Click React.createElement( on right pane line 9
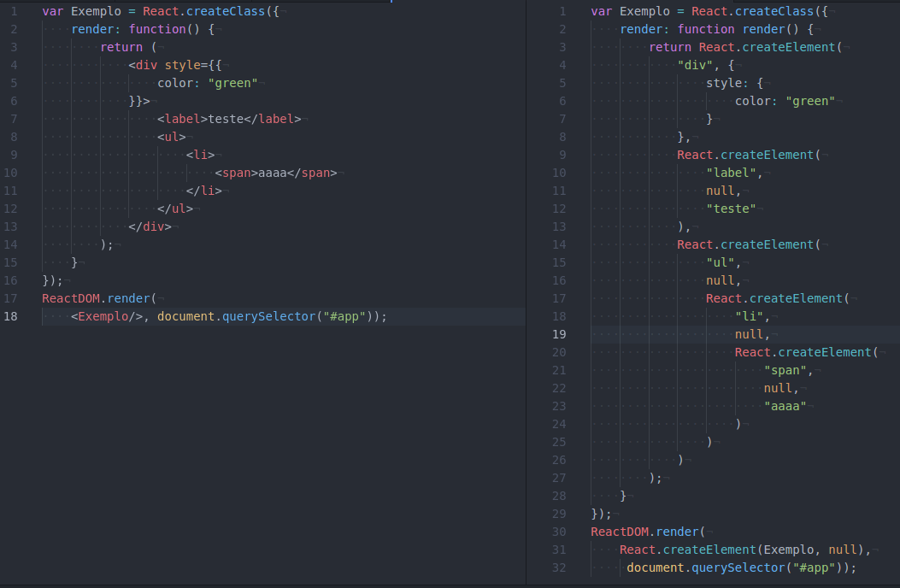The height and width of the screenshot is (588, 900). 749,155
